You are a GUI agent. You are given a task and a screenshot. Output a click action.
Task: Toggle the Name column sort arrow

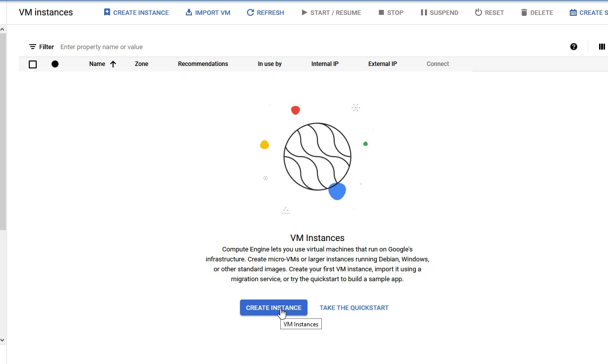pyautogui.click(x=113, y=64)
